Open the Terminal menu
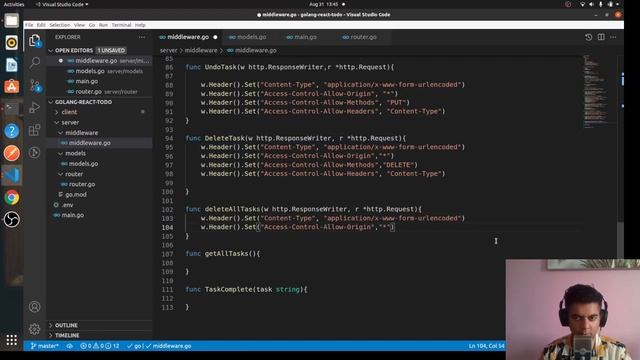Screen dimensions: 640x360 click(121, 25)
